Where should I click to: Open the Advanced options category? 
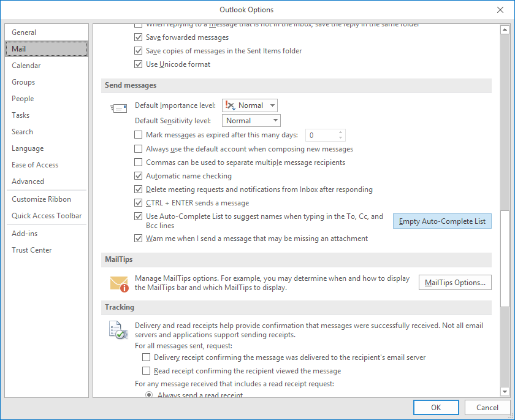coord(47,181)
